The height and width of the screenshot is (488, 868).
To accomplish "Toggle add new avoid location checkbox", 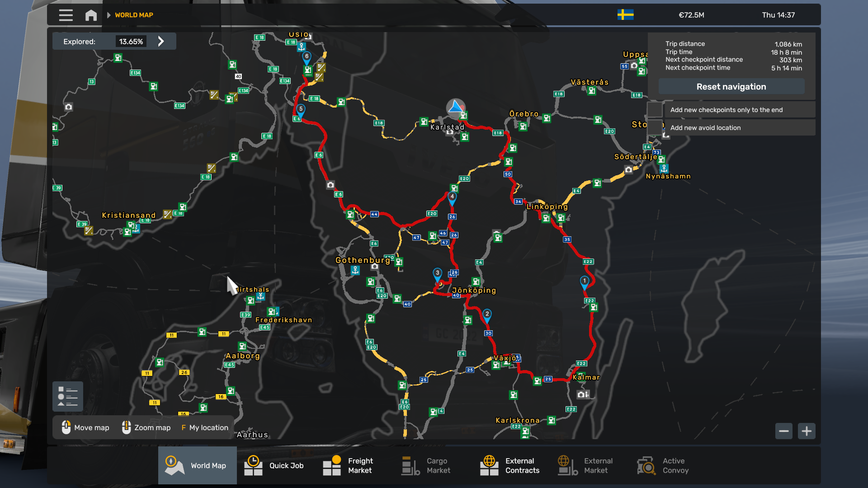I will (655, 128).
